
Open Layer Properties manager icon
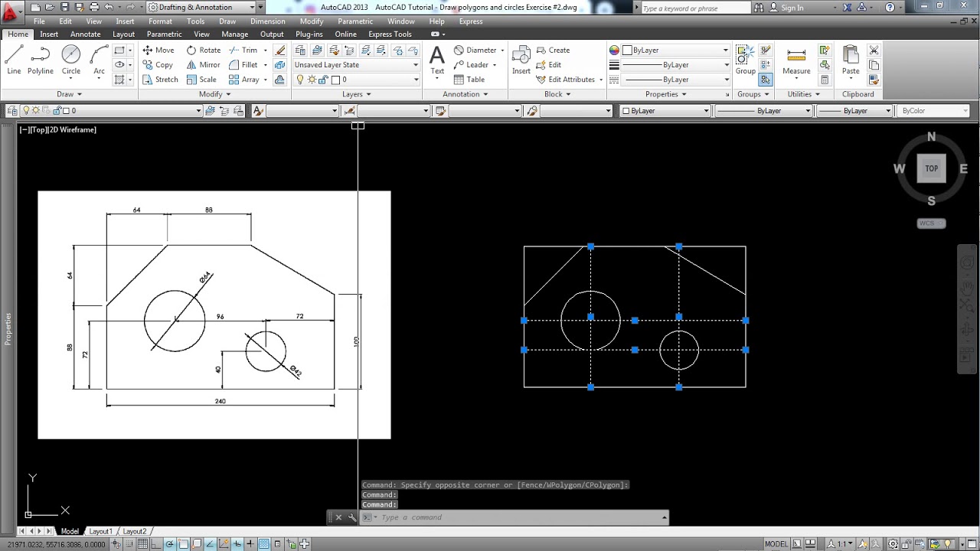(300, 51)
